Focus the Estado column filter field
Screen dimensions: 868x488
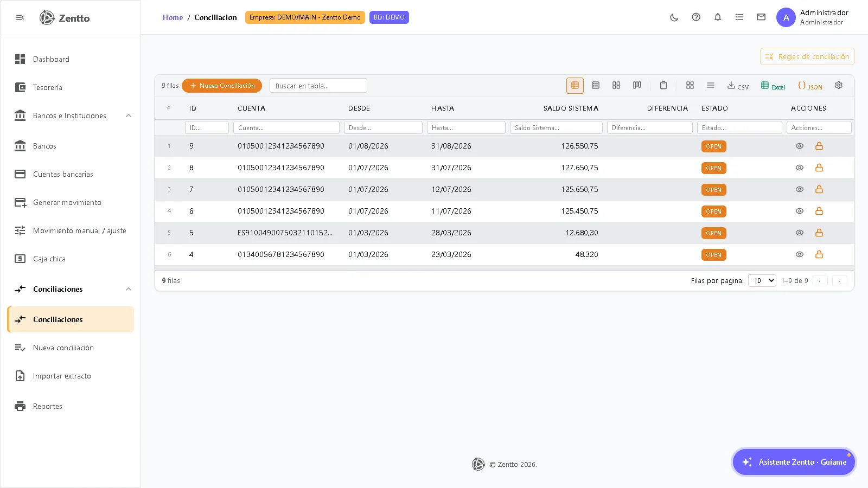[739, 127]
